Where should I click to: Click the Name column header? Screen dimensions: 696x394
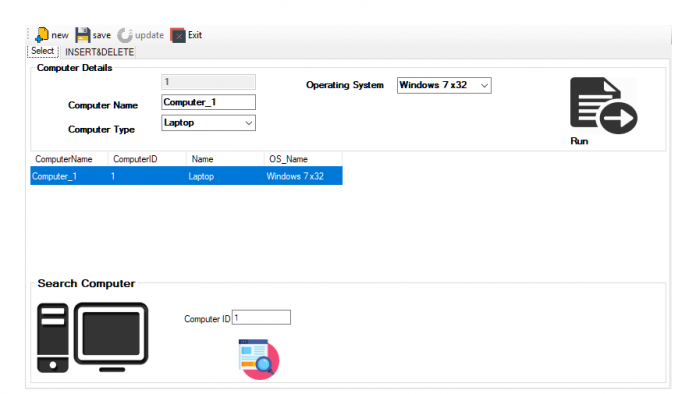(225, 159)
